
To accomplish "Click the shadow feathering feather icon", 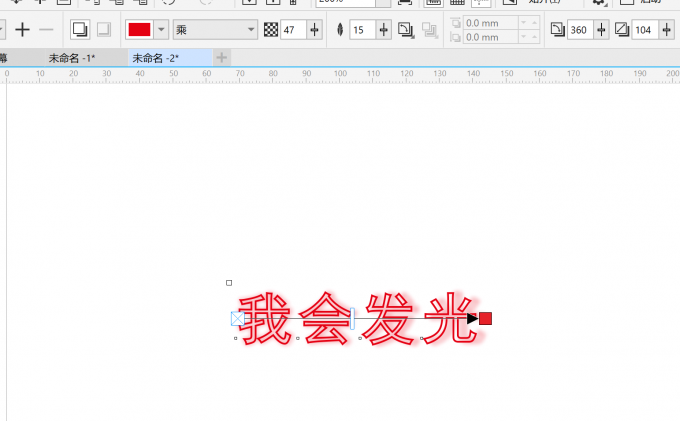I will tap(340, 30).
